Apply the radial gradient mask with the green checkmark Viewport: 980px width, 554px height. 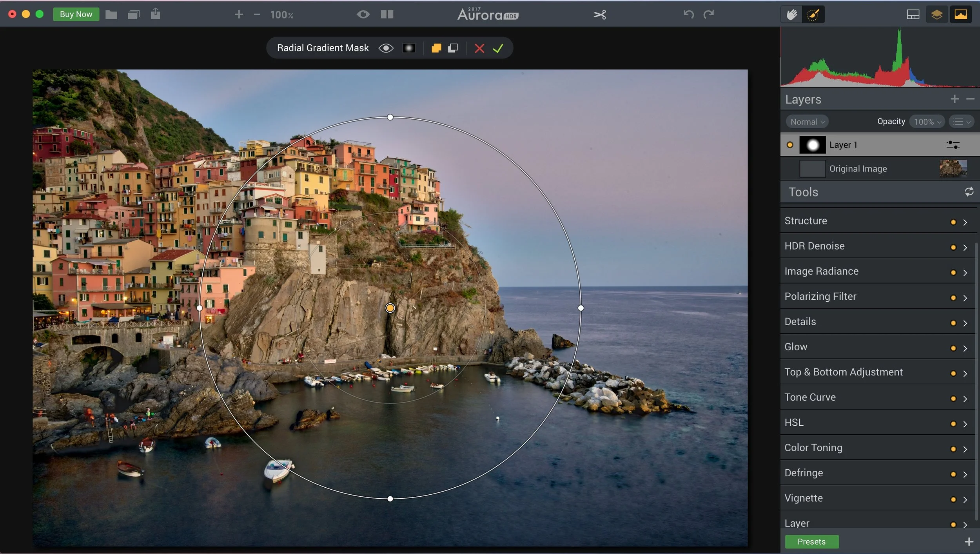[x=498, y=48]
